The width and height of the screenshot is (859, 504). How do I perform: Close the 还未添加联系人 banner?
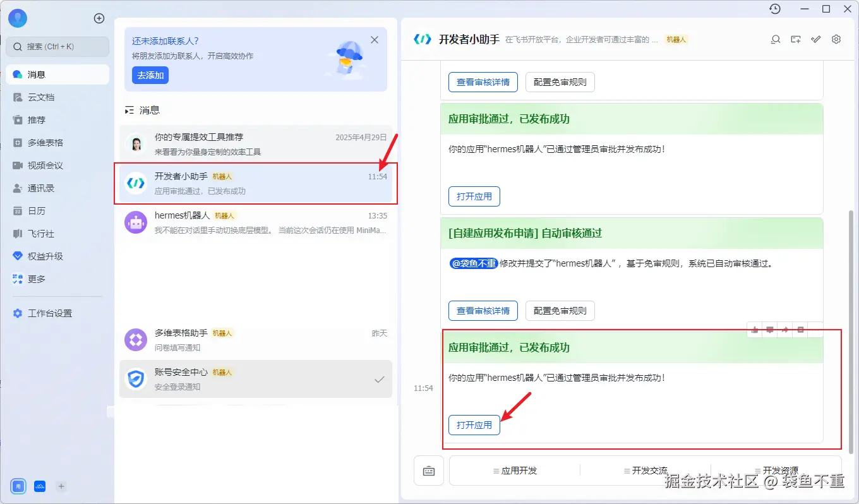pyautogui.click(x=375, y=40)
